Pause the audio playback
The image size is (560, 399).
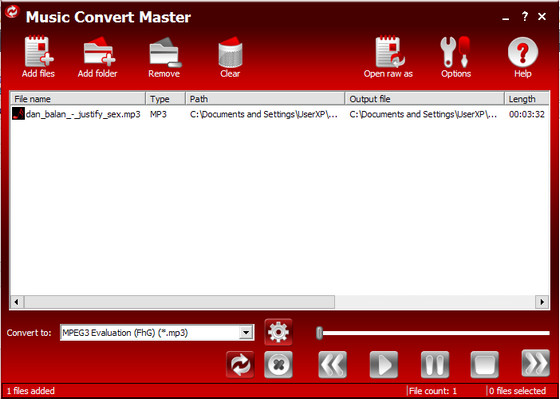pos(435,364)
